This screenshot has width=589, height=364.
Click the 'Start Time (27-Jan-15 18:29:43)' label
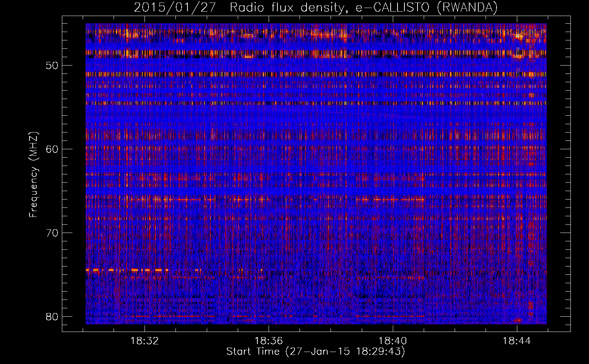[x=316, y=352]
